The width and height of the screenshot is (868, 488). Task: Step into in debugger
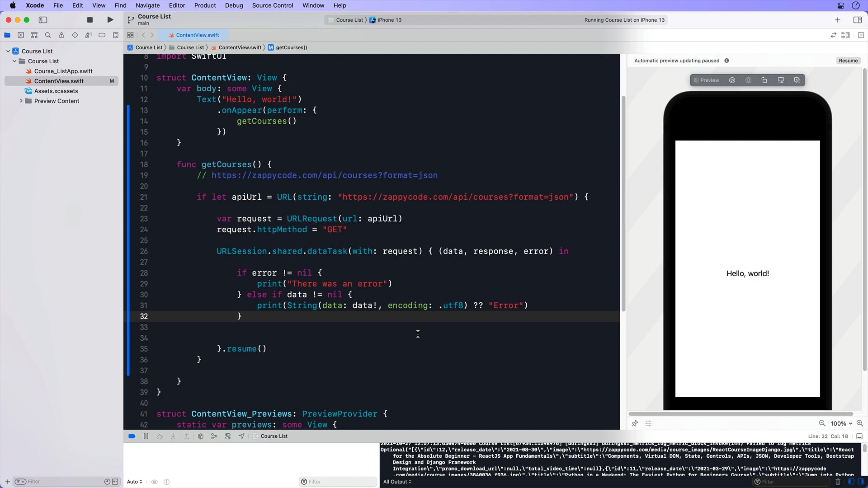(173, 436)
